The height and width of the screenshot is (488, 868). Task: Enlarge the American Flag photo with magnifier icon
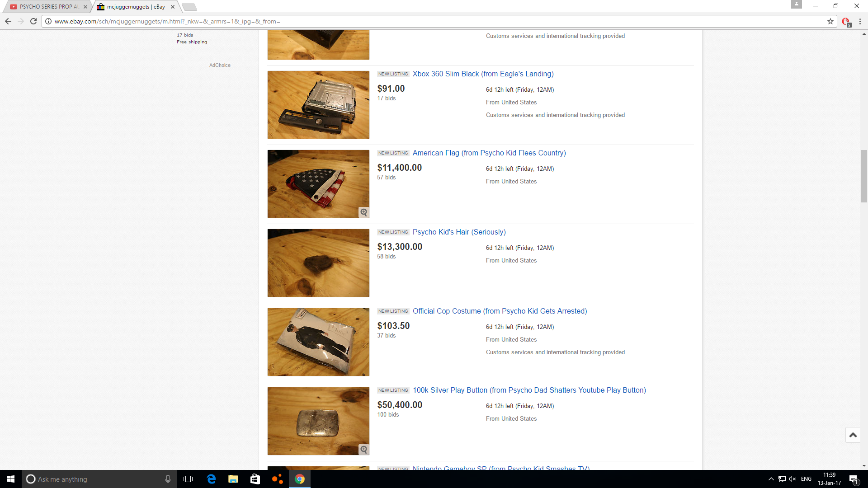coord(364,212)
